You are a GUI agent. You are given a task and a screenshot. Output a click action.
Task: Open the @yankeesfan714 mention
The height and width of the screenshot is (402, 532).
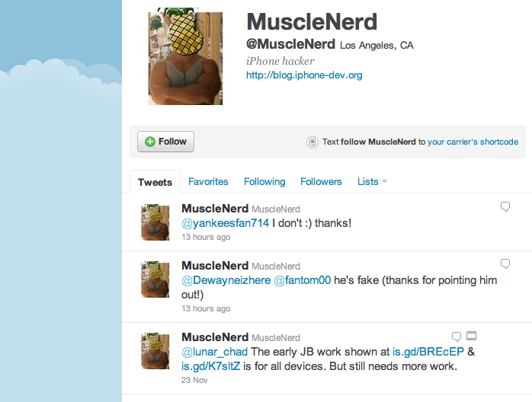pyautogui.click(x=226, y=223)
